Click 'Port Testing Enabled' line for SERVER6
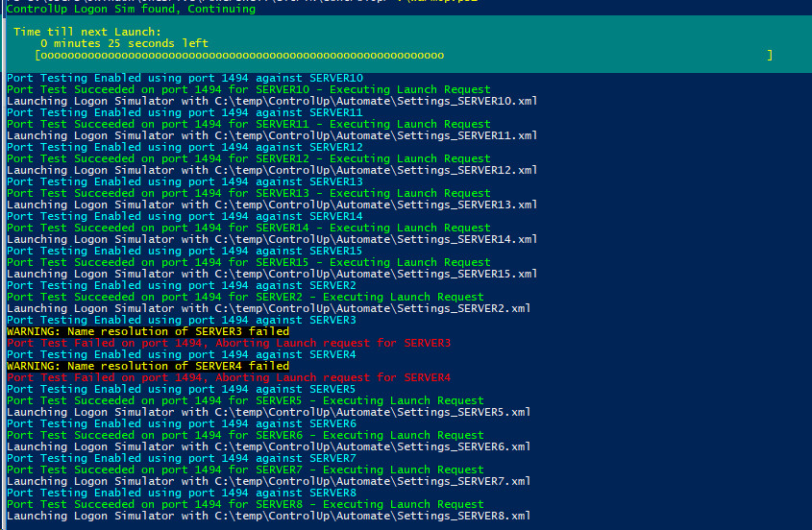 (x=182, y=423)
